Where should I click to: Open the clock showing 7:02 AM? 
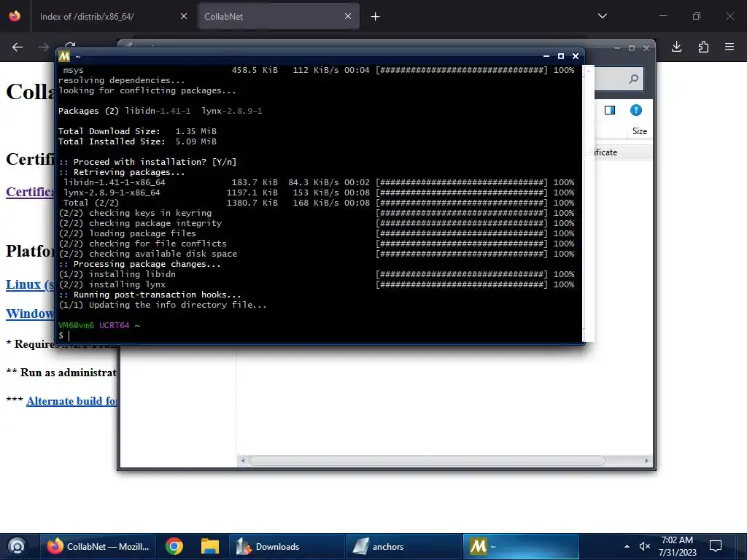coord(678,546)
